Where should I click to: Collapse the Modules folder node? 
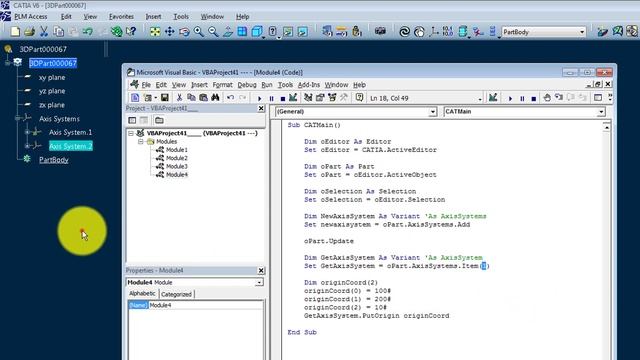(140, 142)
